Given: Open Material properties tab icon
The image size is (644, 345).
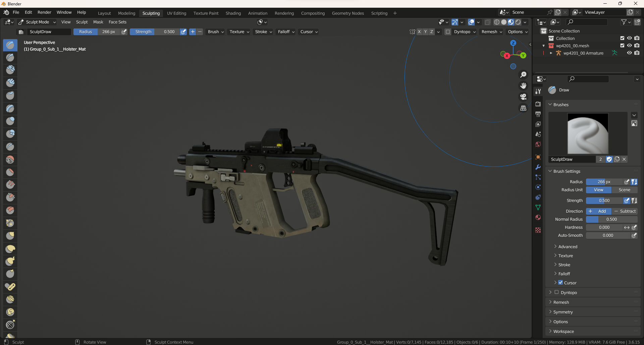Looking at the screenshot, I should 538,217.
